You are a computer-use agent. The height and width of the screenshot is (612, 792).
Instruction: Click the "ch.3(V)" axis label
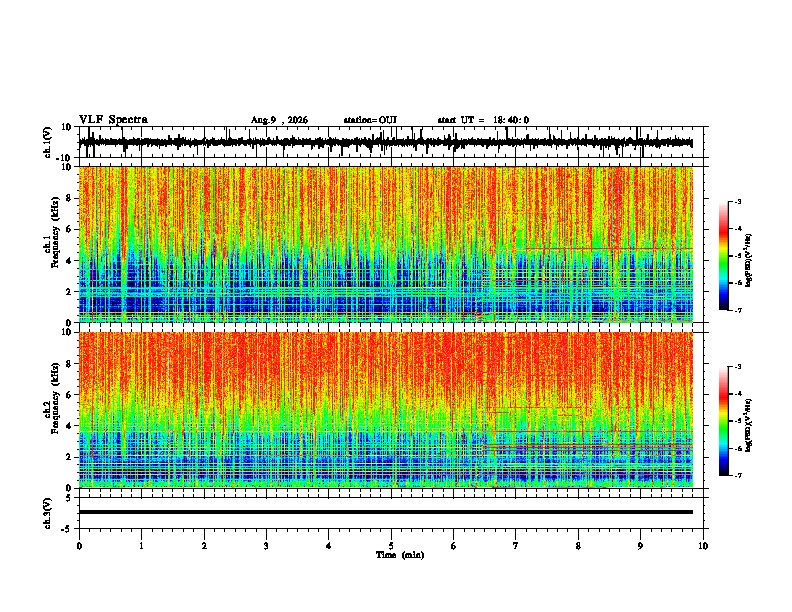48,514
